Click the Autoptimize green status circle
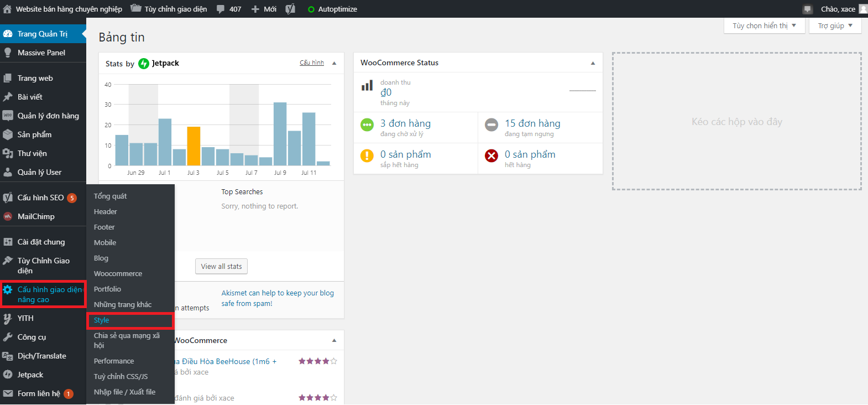The height and width of the screenshot is (405, 868). 311,9
